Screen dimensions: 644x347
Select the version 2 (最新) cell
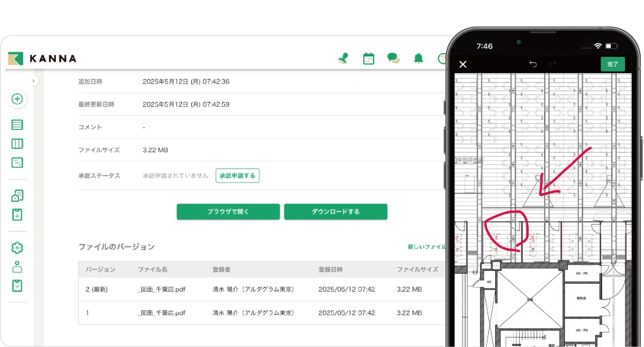click(97, 289)
